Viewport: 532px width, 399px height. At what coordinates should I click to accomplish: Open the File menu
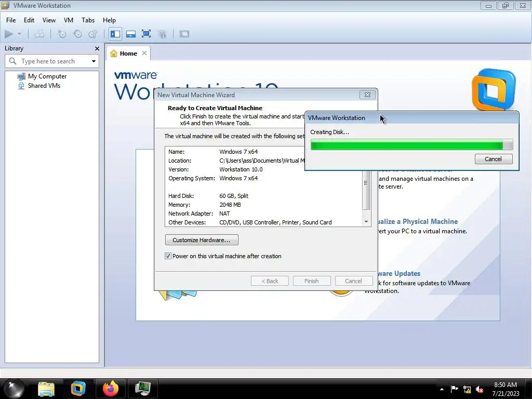11,20
